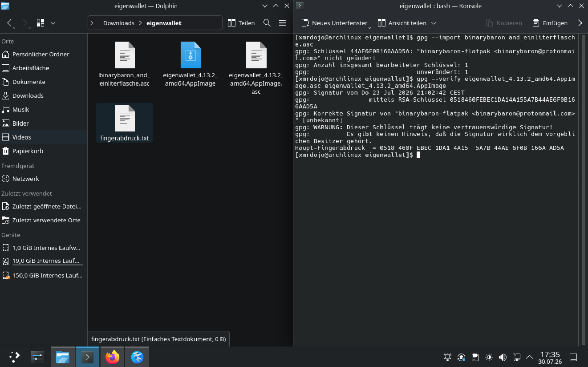Focus the Konsole terminal prompt line
The width and height of the screenshot is (588, 367).
[x=358, y=155]
